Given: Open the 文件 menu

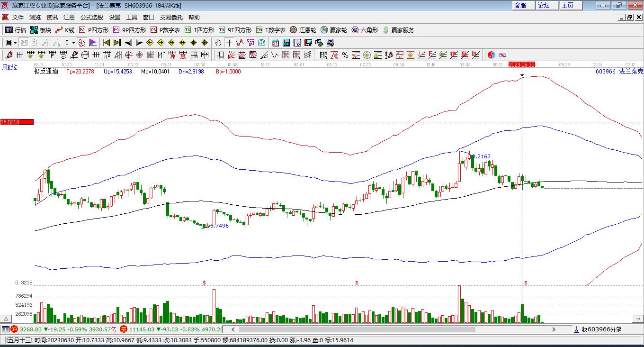Looking at the screenshot, I should point(18,17).
